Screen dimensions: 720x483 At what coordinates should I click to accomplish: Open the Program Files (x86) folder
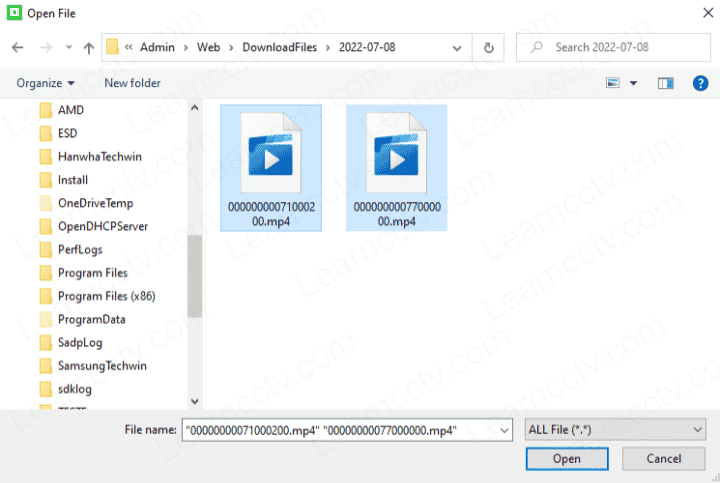pyautogui.click(x=106, y=296)
